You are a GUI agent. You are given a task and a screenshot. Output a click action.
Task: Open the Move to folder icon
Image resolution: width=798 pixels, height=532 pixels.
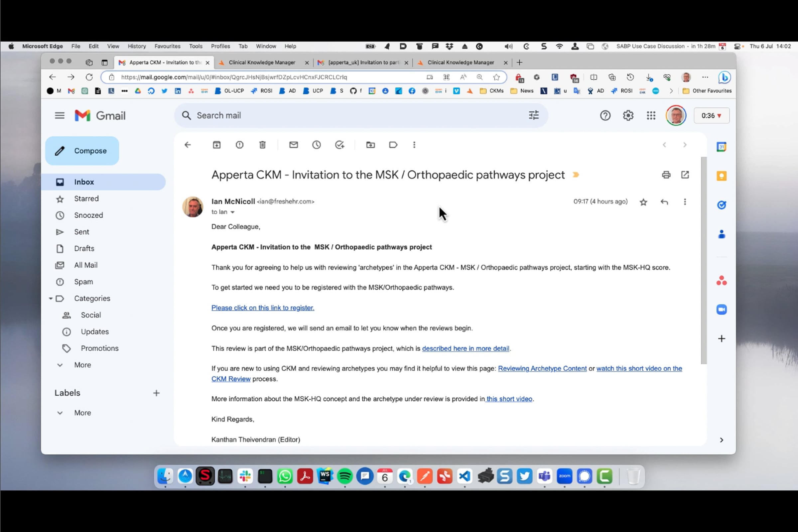coord(370,145)
